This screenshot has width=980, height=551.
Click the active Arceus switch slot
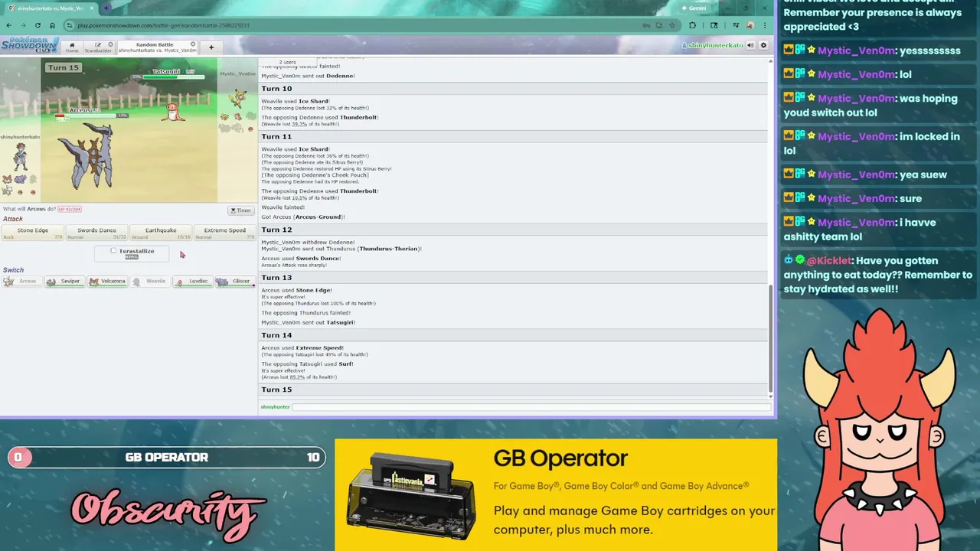[x=21, y=282]
